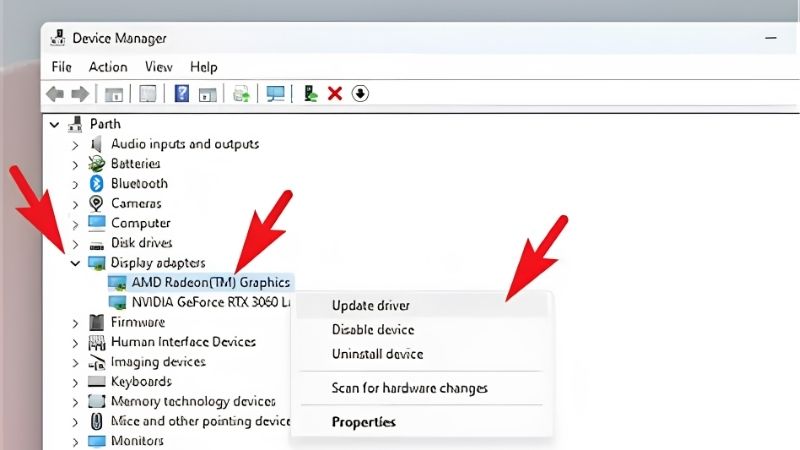Click the Batteries category icon

pyautogui.click(x=96, y=164)
